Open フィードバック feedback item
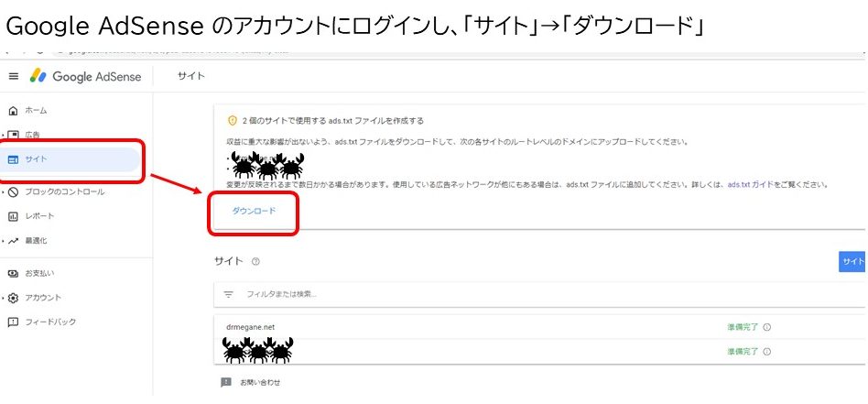This screenshot has width=868, height=404. 42,322
